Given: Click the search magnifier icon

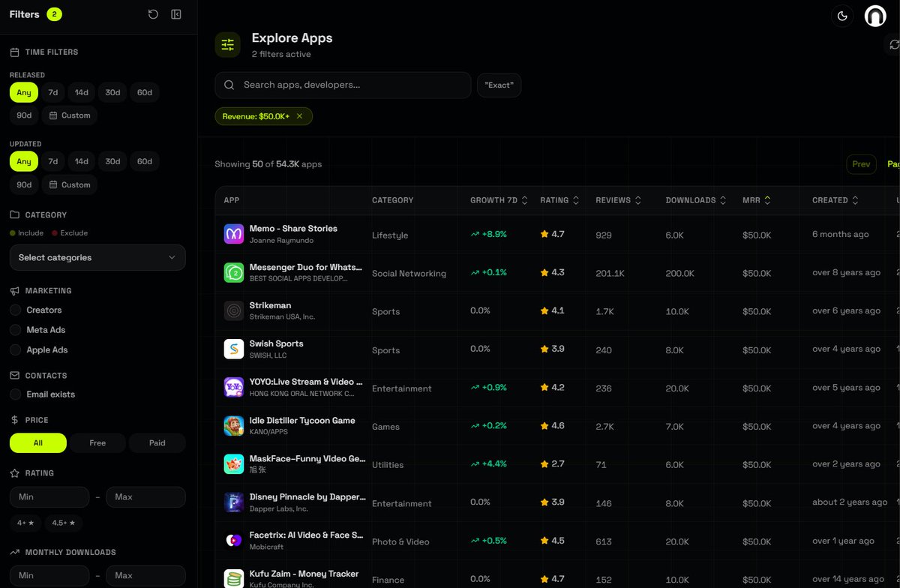Looking at the screenshot, I should (x=229, y=85).
